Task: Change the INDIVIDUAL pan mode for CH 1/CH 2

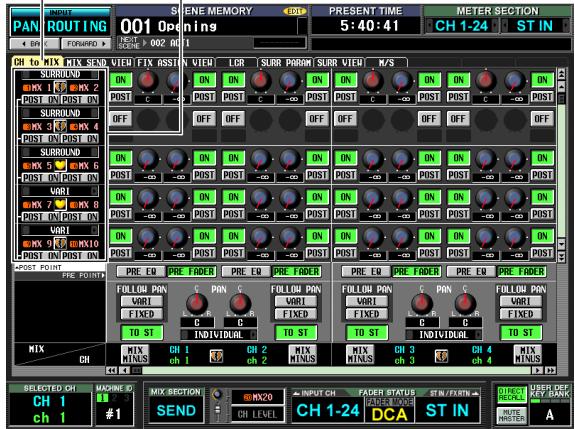Action: pyautogui.click(x=219, y=335)
